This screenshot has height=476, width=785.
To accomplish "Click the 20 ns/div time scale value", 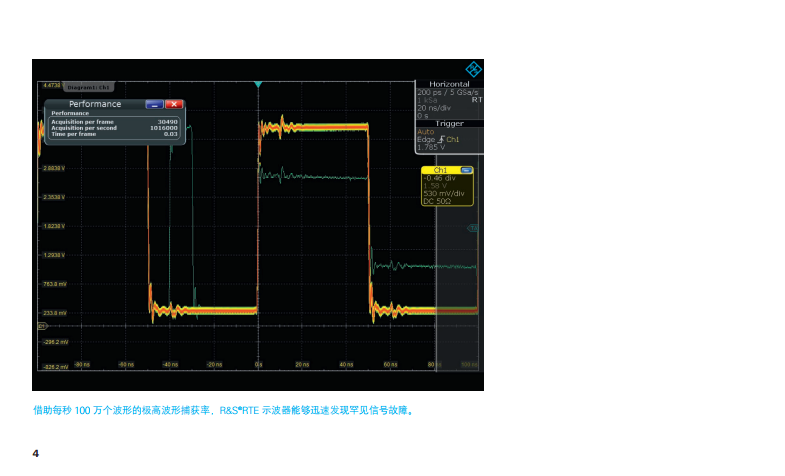I will coord(434,108).
